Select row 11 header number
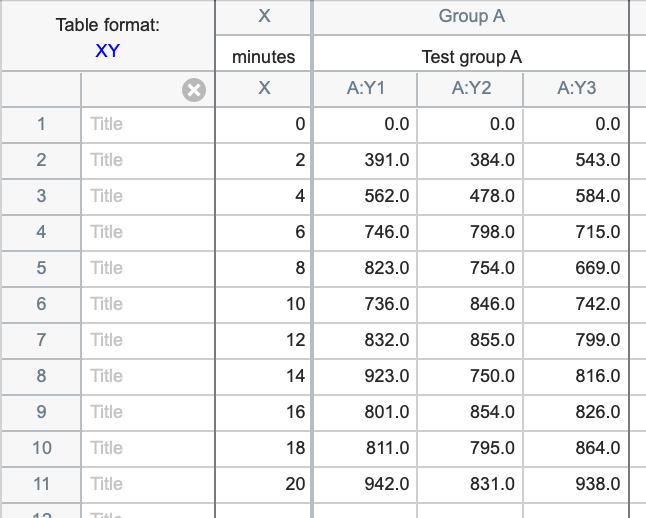Screen dimensions: 646x518 41,484
